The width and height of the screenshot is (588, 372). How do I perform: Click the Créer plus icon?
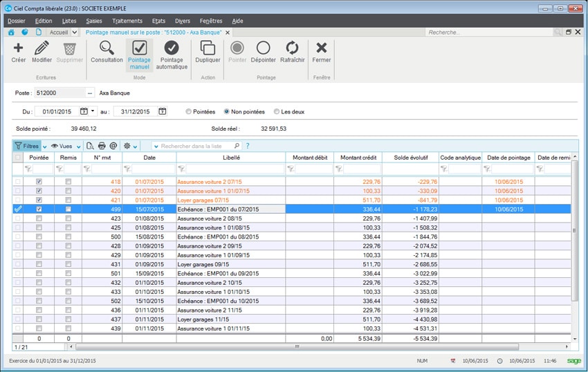click(x=19, y=48)
